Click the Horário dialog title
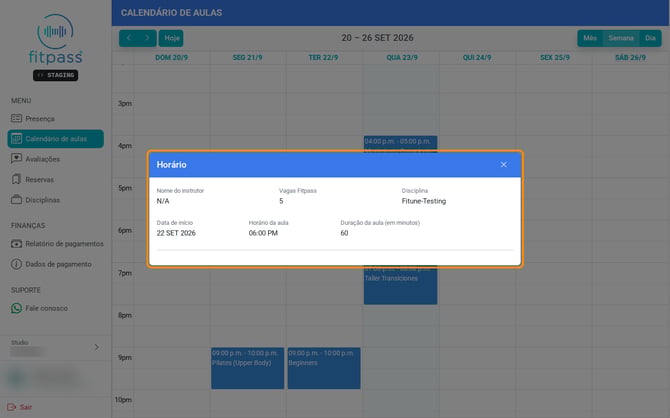Screen dimensions: 670x418 pos(171,165)
